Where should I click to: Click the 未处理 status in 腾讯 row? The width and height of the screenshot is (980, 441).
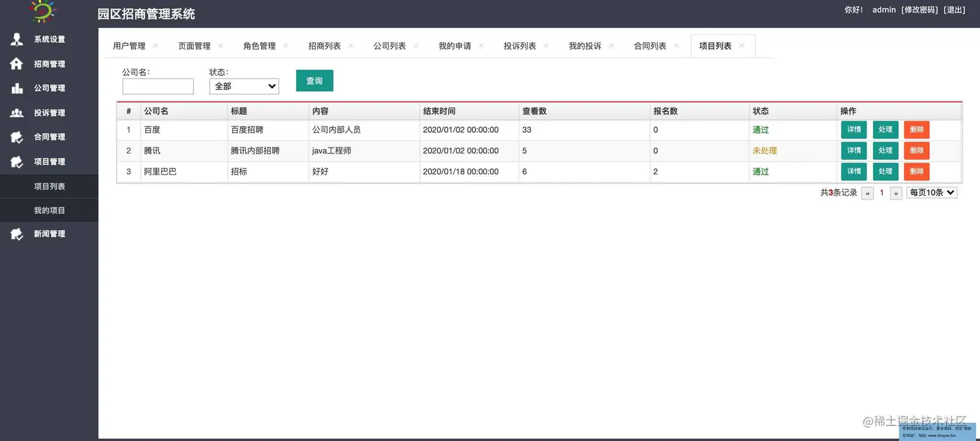point(765,151)
